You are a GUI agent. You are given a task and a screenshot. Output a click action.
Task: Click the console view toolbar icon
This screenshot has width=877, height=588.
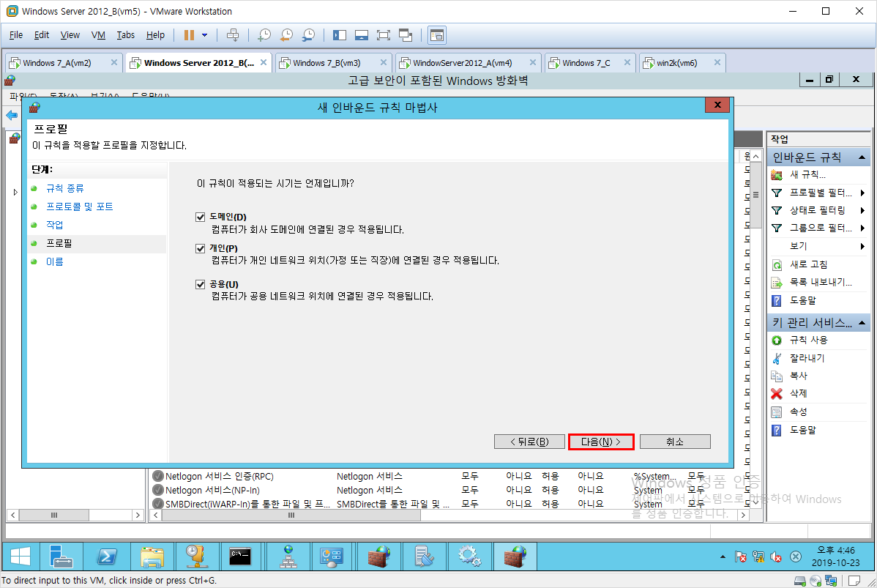pos(437,35)
